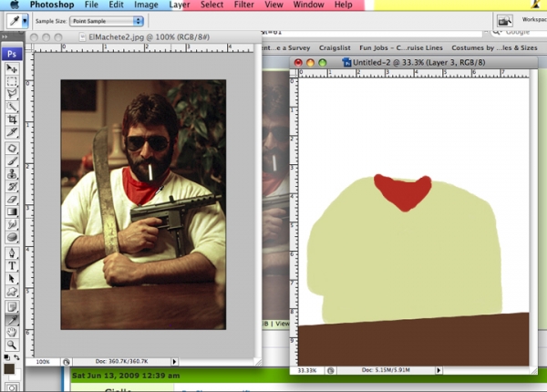Image resolution: width=547 pixels, height=392 pixels.
Task: Reset default foreground/background colors icon
Action: click(6, 357)
